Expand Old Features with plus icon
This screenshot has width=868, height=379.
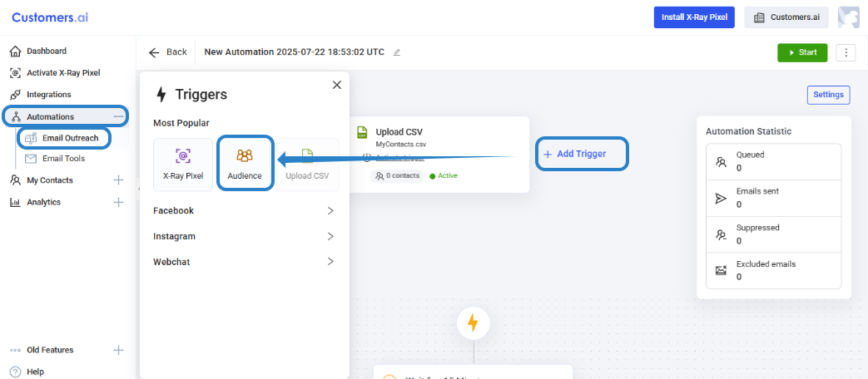[x=118, y=350]
